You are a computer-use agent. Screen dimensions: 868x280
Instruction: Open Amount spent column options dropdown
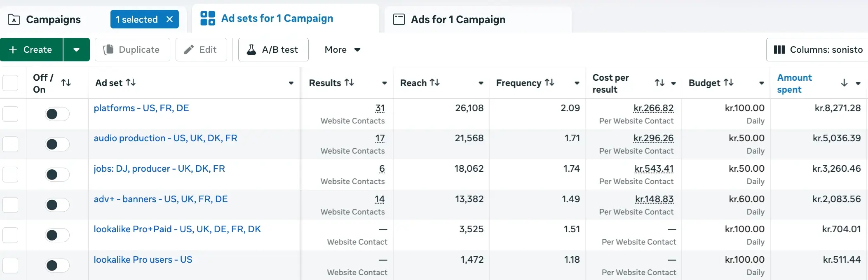(x=858, y=83)
